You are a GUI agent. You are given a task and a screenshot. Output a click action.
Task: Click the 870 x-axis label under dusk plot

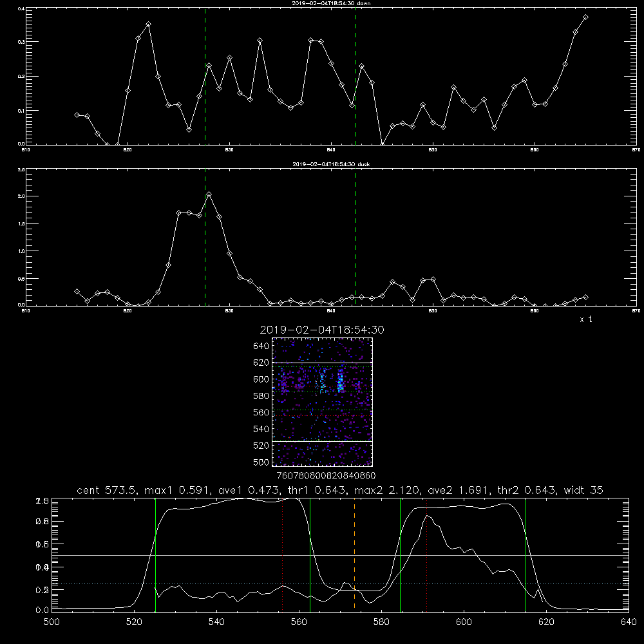(636, 311)
